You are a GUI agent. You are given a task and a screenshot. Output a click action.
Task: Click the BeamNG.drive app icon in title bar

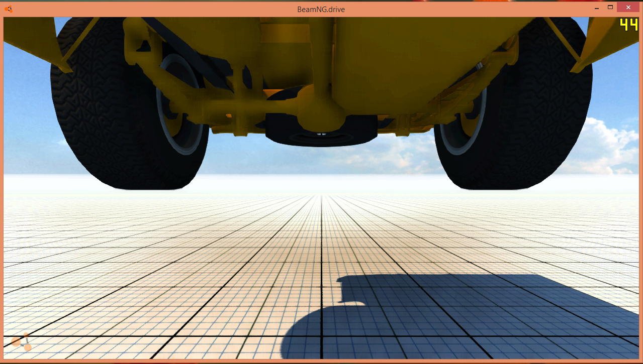point(9,9)
